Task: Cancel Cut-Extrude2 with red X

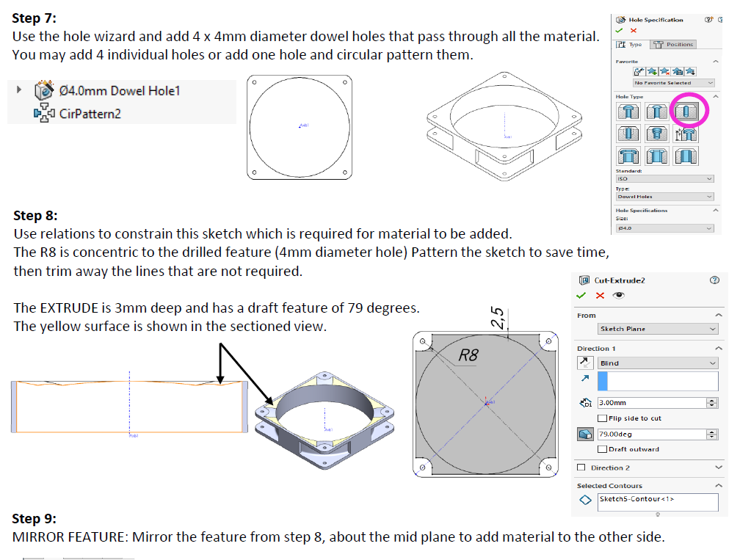Action: pyautogui.click(x=600, y=295)
